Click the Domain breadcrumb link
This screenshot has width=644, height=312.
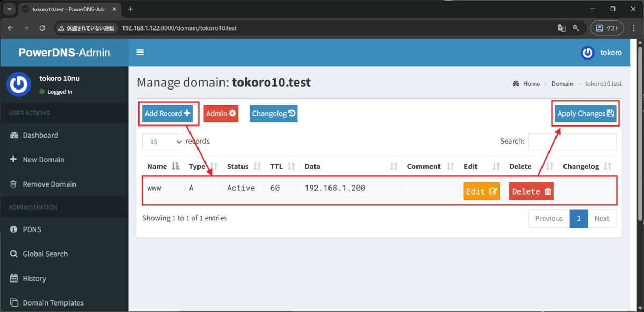tap(562, 84)
